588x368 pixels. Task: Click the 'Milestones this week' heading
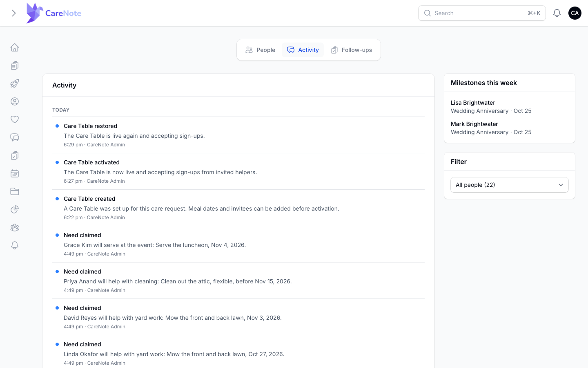point(484,83)
